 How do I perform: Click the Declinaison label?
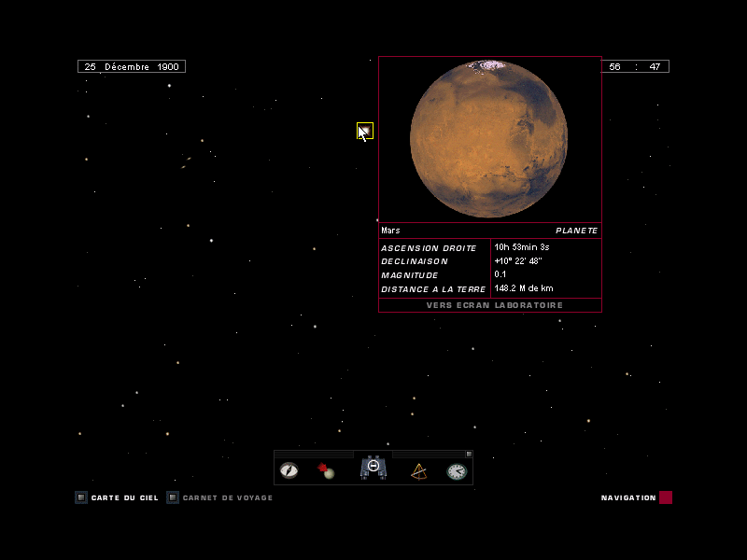(x=415, y=261)
